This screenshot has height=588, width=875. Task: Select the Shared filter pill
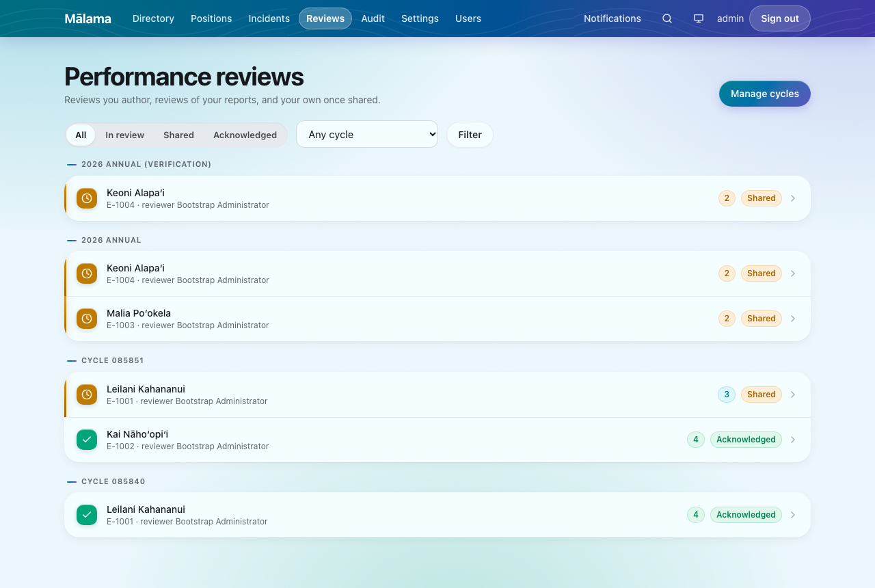coord(178,135)
